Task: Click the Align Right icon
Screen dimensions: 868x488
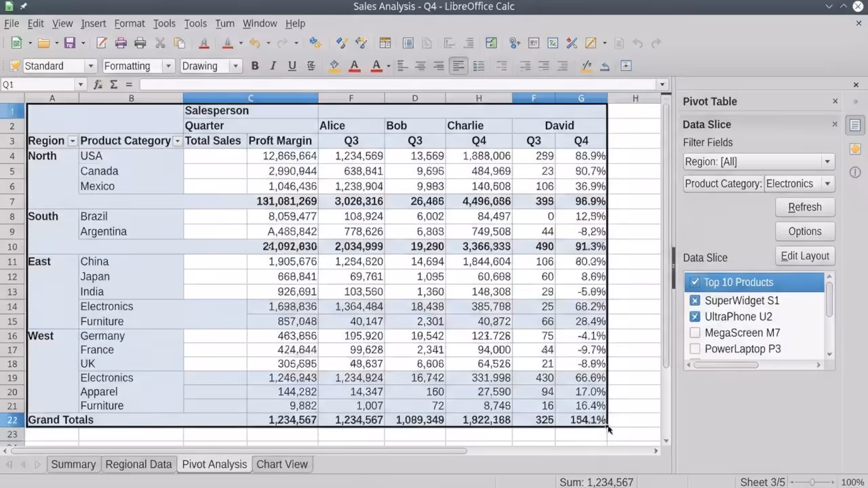Action: click(439, 66)
